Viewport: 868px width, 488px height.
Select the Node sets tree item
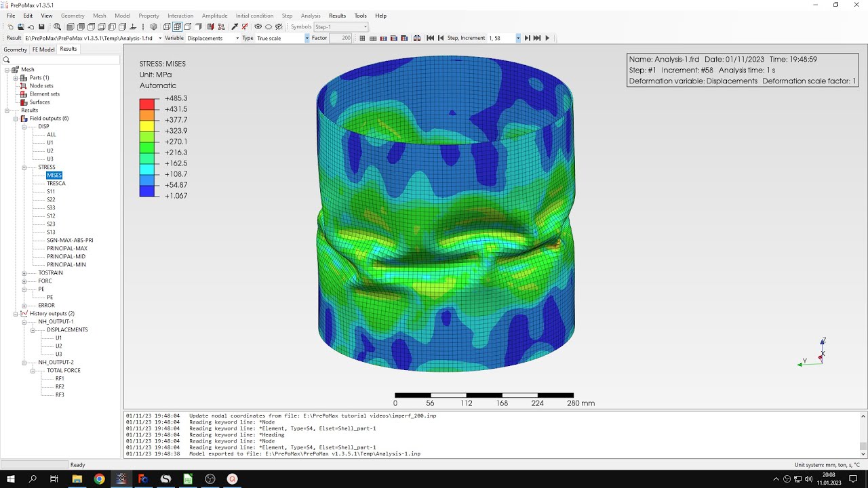[x=41, y=85]
